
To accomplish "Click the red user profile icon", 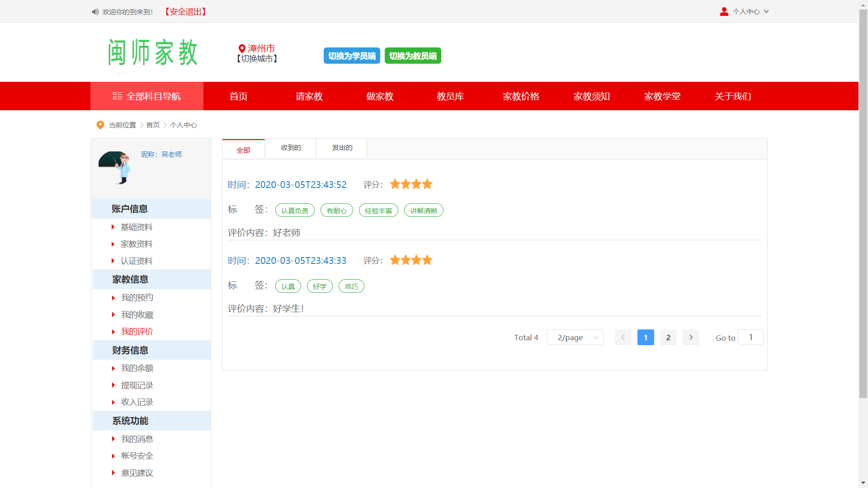I will click(x=724, y=12).
